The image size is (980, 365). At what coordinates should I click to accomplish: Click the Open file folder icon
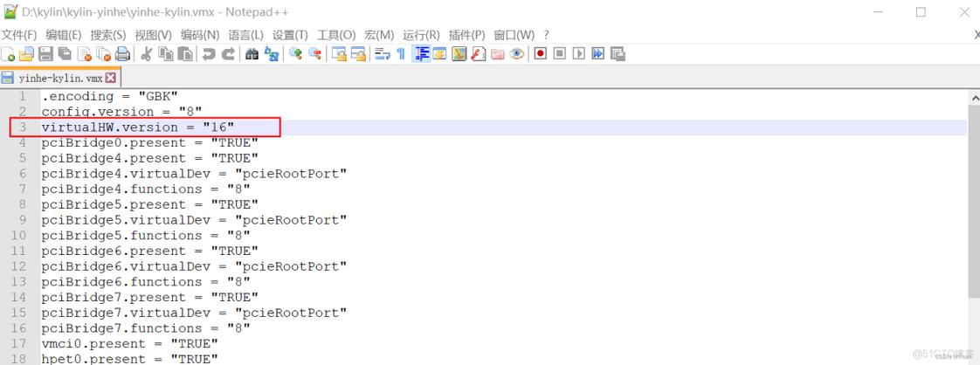pyautogui.click(x=26, y=54)
